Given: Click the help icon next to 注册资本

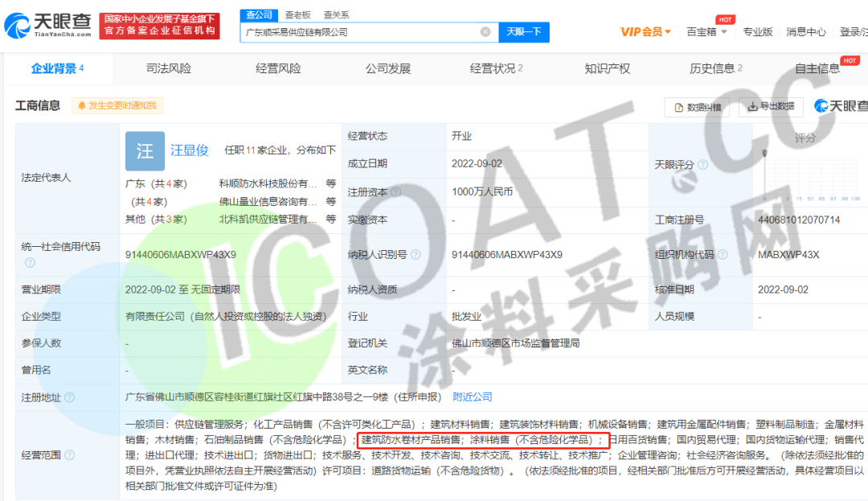Looking at the screenshot, I should tap(395, 192).
